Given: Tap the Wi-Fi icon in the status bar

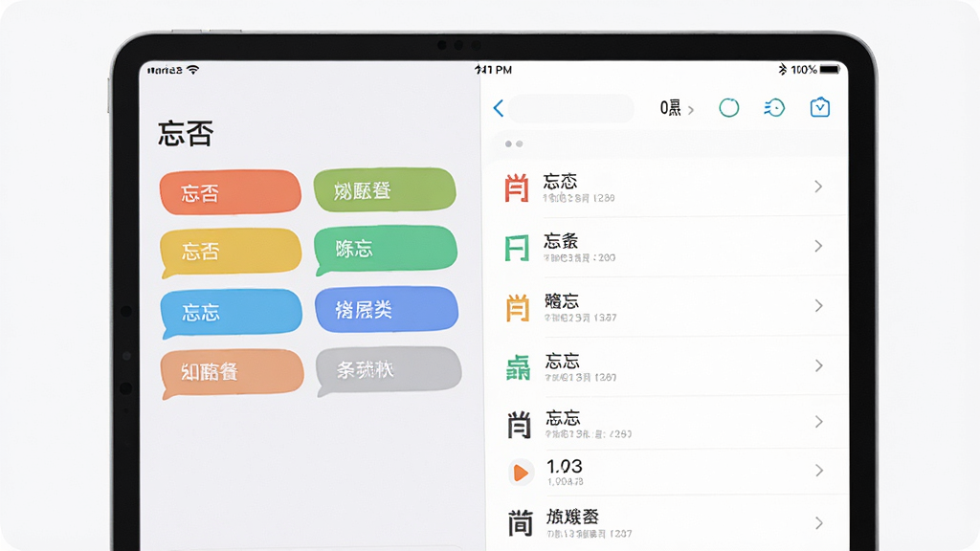Looking at the screenshot, I should (193, 70).
